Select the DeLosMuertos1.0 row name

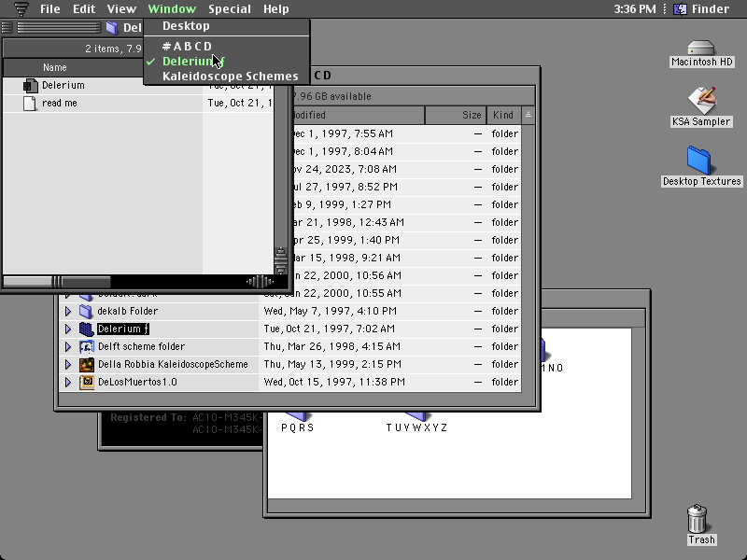[137, 382]
